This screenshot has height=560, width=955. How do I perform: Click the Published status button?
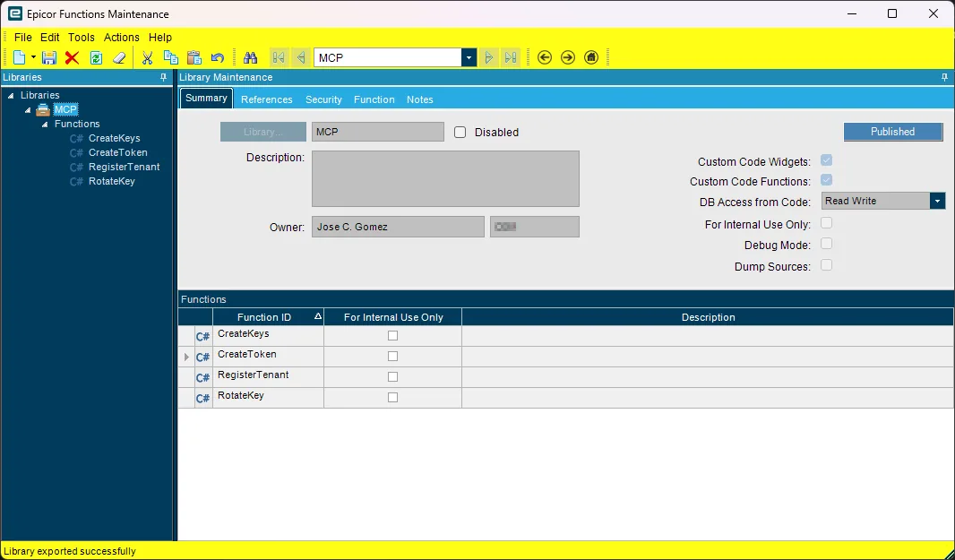[x=892, y=132]
